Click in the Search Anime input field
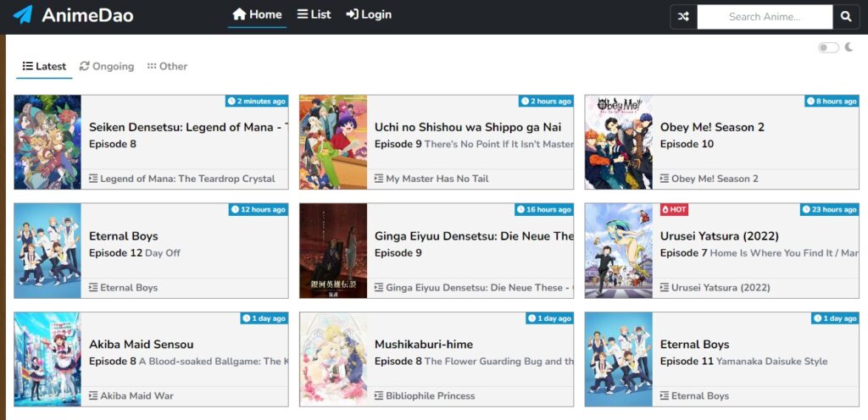The image size is (868, 420). (765, 17)
